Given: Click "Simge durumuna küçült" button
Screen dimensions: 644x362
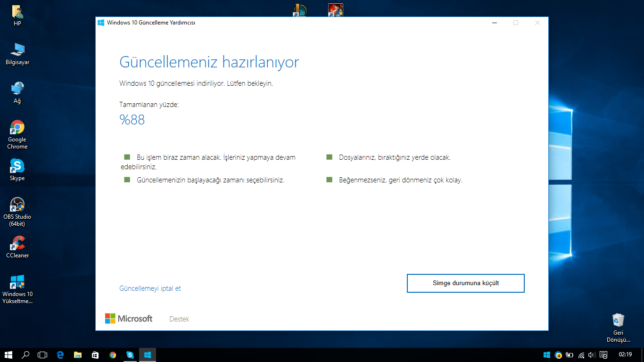Looking at the screenshot, I should [x=466, y=283].
